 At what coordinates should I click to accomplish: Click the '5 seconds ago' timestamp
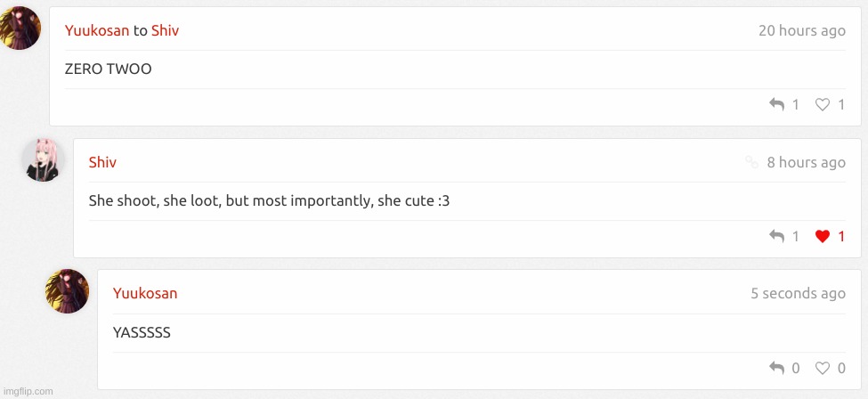pyautogui.click(x=798, y=293)
